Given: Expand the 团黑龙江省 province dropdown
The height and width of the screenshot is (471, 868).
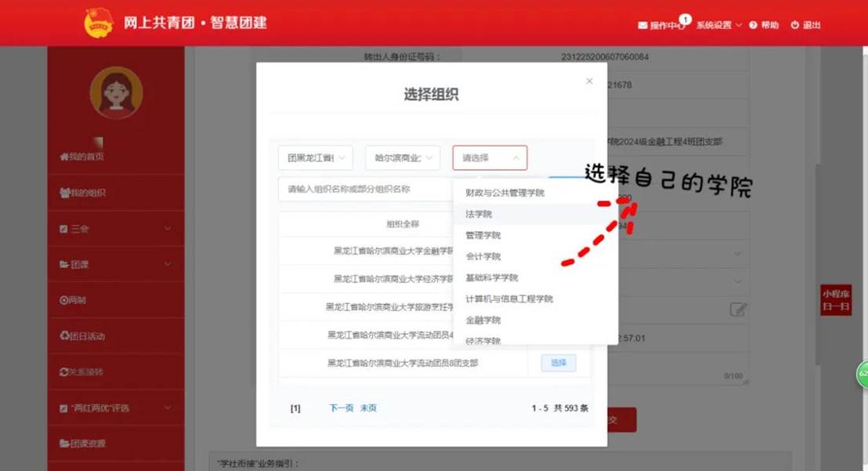Looking at the screenshot, I should point(315,158).
